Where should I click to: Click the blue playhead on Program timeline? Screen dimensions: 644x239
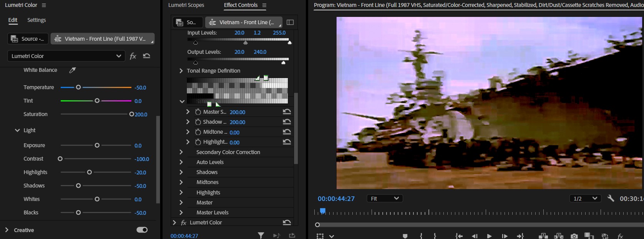click(x=323, y=211)
